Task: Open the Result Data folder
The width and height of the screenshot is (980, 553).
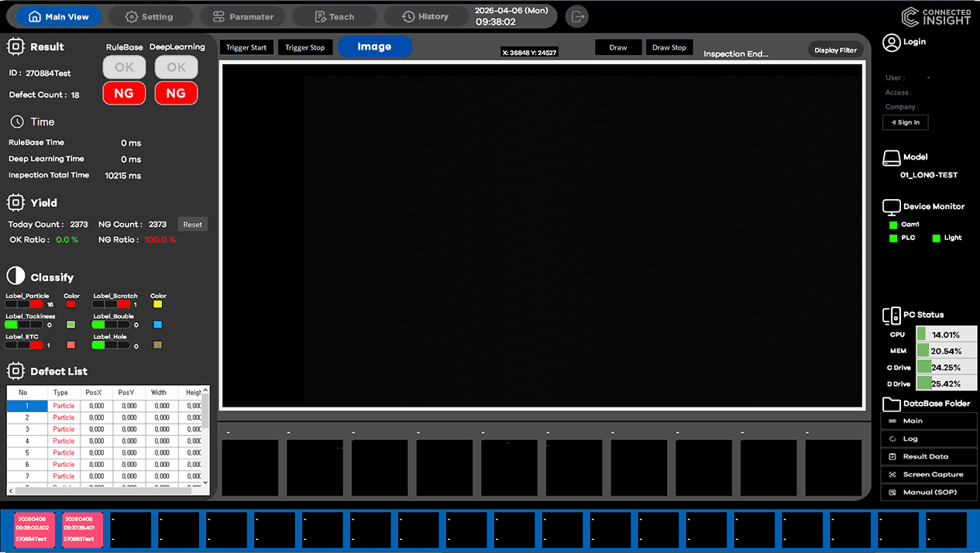Action: coord(929,456)
